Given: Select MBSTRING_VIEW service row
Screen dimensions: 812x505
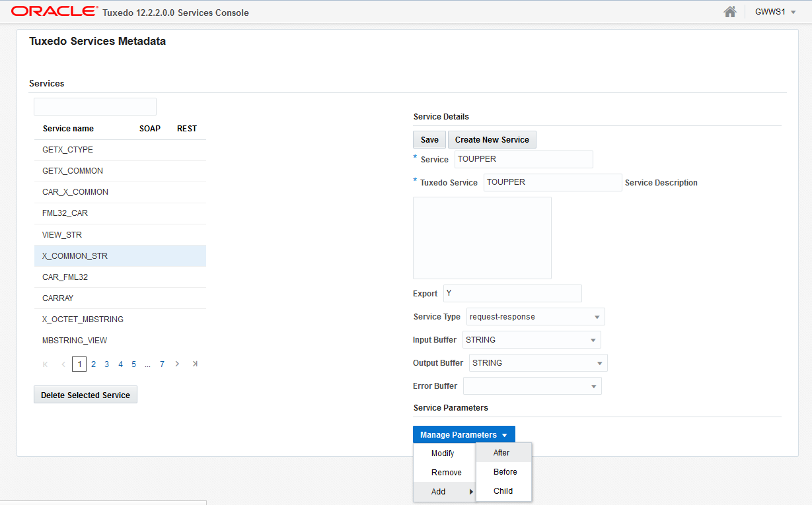Looking at the screenshot, I should (120, 340).
